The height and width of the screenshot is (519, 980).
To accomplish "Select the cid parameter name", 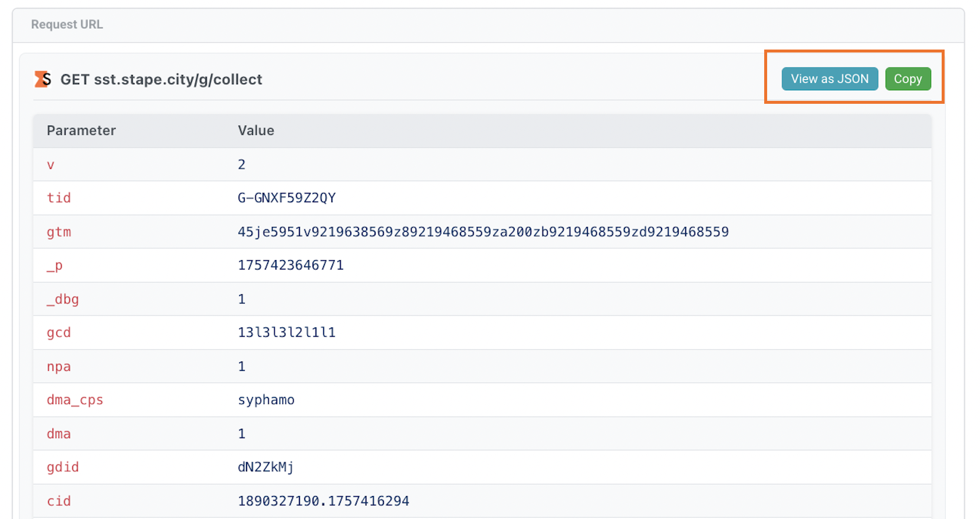I will 59,501.
